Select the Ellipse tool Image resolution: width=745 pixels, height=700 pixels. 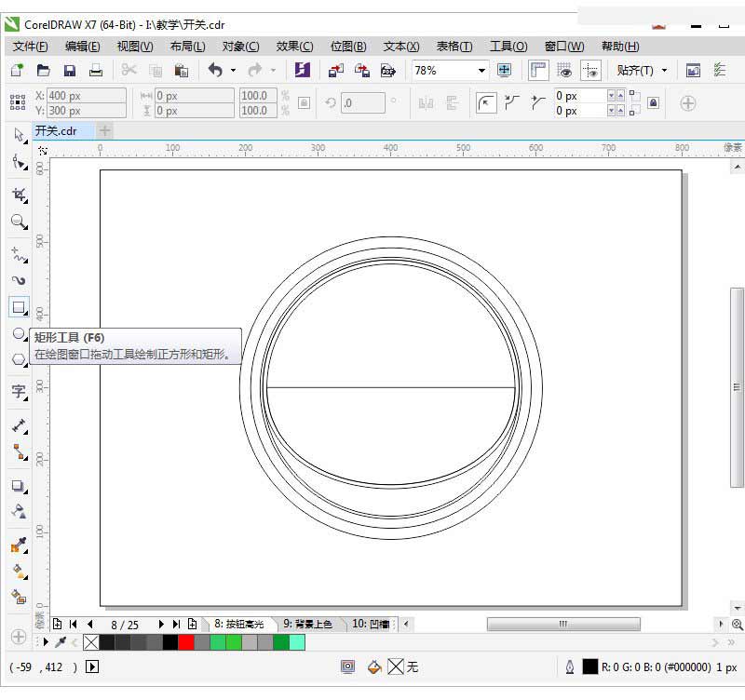19,334
